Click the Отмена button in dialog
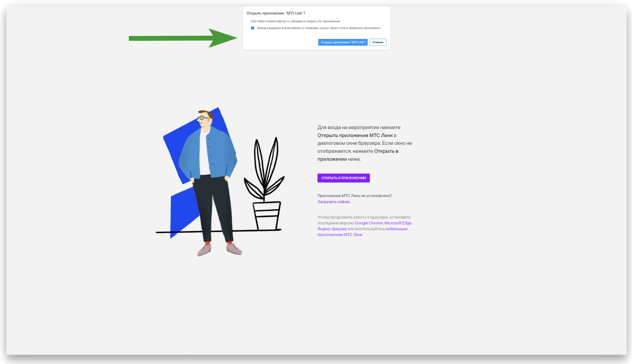The width and height of the screenshot is (632, 364). click(x=377, y=42)
